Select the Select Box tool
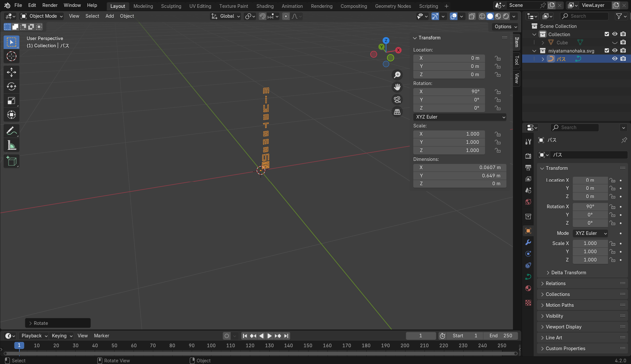Image resolution: width=631 pixels, height=364 pixels. click(x=12, y=42)
